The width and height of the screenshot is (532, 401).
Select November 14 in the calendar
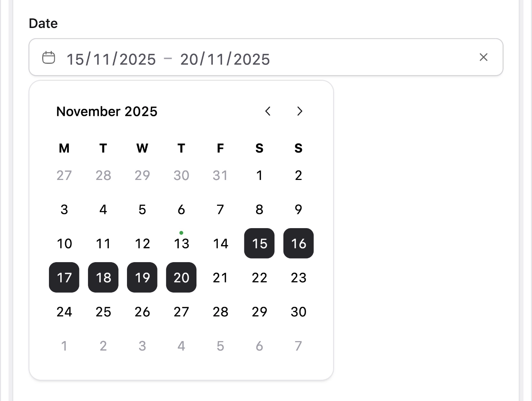pyautogui.click(x=220, y=243)
